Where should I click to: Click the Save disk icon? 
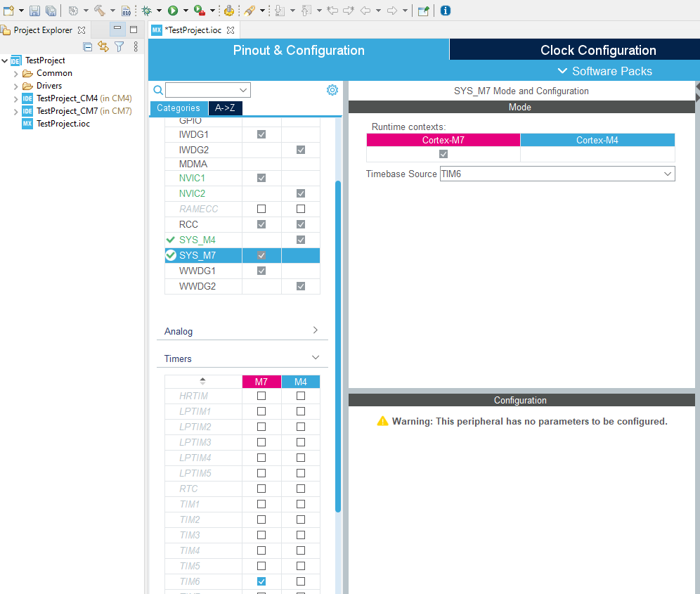point(34,11)
